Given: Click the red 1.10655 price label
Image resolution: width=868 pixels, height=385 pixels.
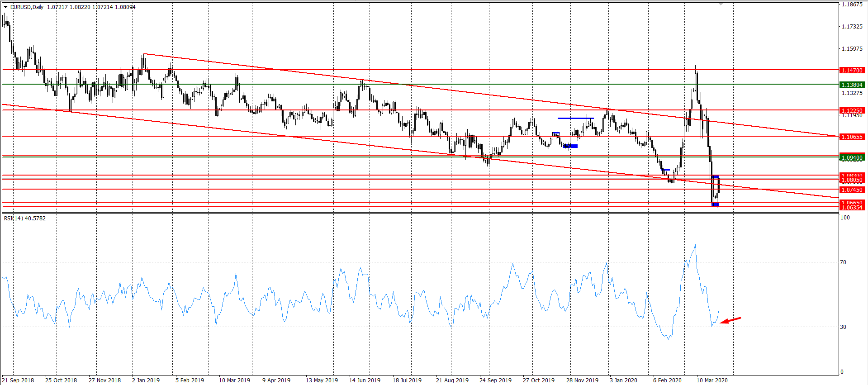Looking at the screenshot, I should click(x=852, y=137).
